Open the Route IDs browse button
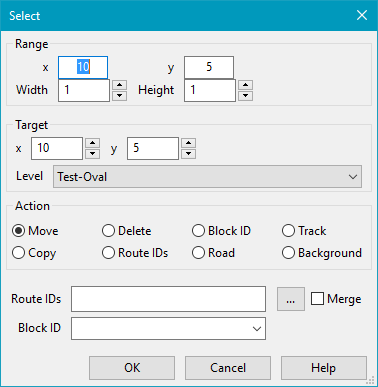Viewport: 378px width, 387px height. 291,299
